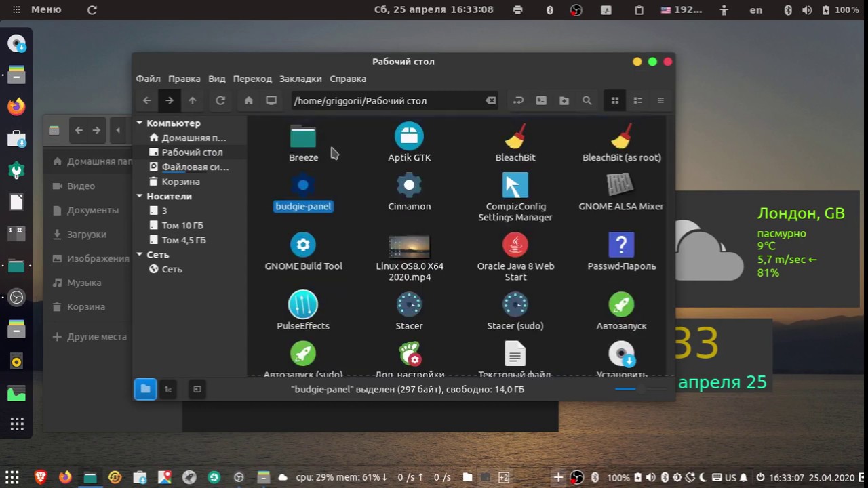Select the PulseEffects launcher
Screen dimensions: 868x488
point(303,311)
